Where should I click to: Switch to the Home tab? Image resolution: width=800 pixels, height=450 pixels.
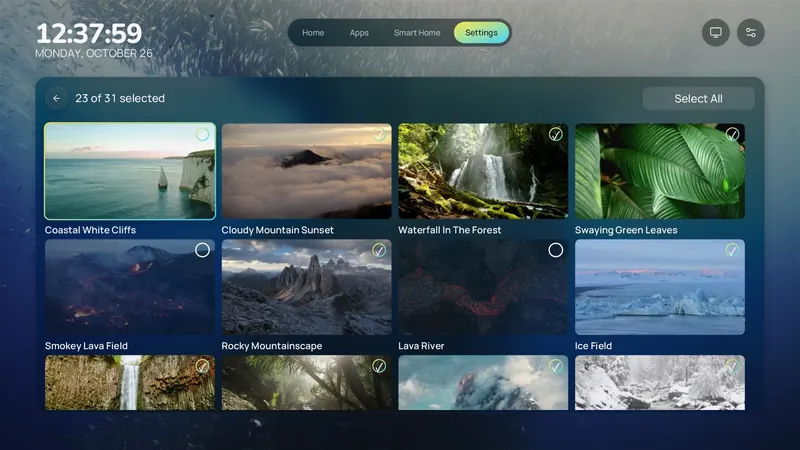tap(313, 33)
